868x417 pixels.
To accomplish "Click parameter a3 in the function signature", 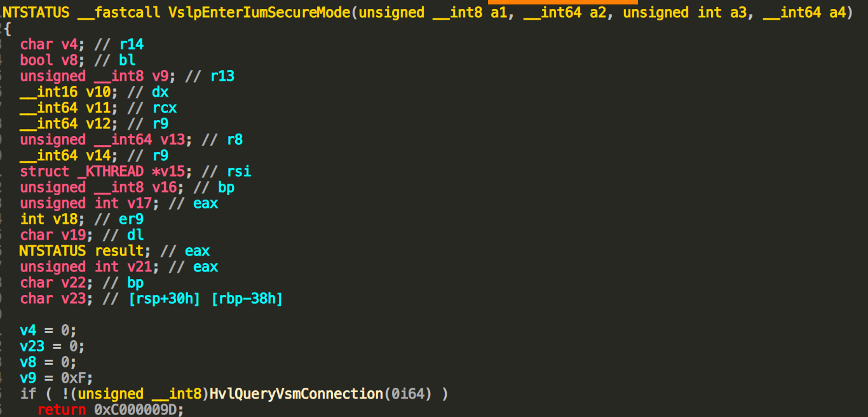I will click(x=738, y=12).
